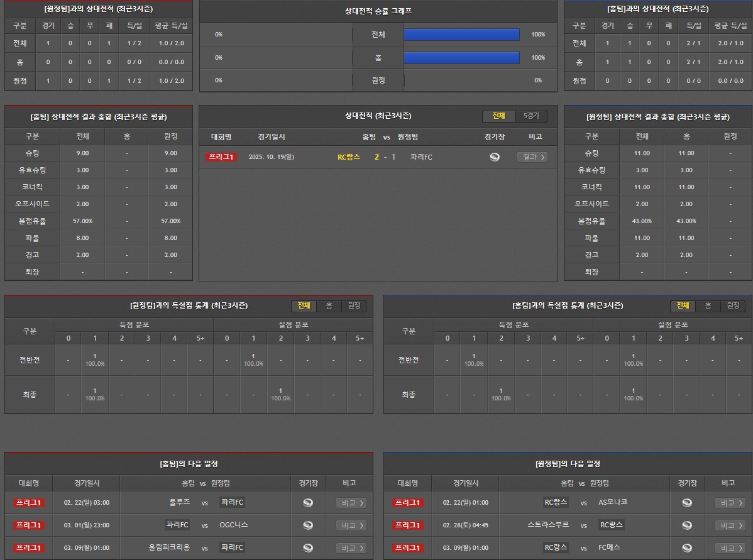Expand 비교 for 툴루즈 vs 파리FC fixture
This screenshot has height=560, width=753.
click(x=351, y=503)
